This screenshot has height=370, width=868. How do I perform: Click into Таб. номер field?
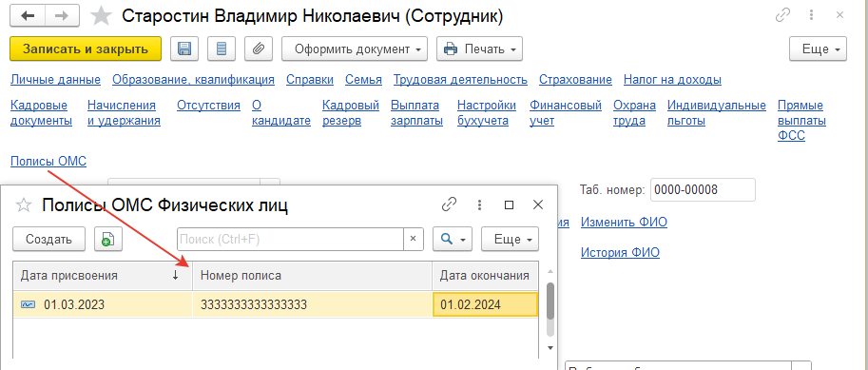coord(703,190)
